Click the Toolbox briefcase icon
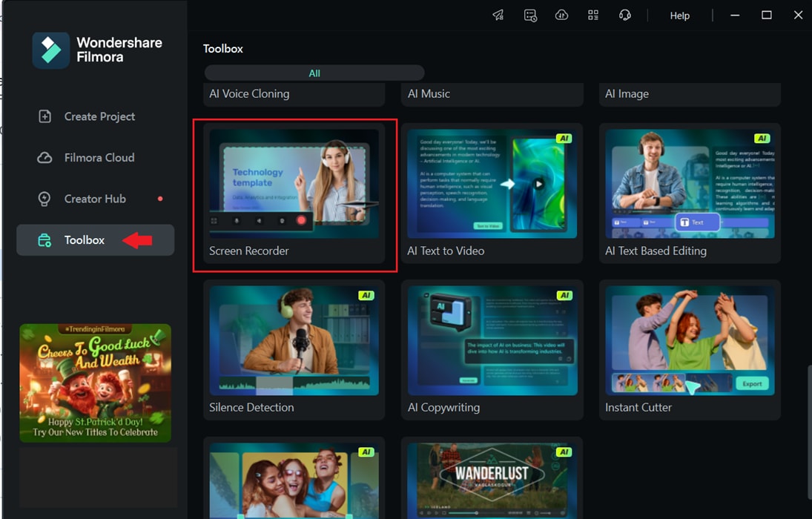This screenshot has height=519, width=812. click(x=44, y=239)
